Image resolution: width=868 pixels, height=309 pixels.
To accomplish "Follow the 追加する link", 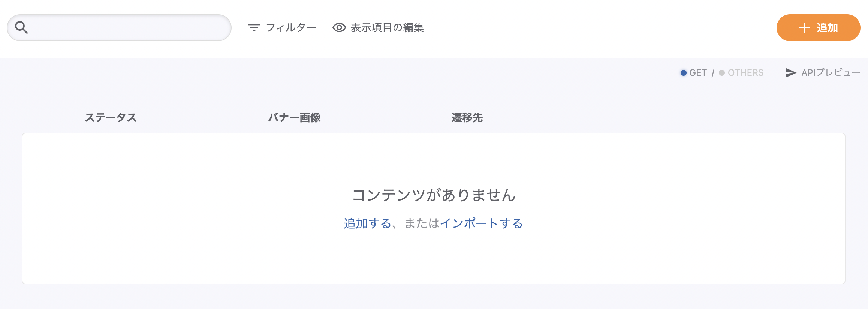I will coord(367,223).
